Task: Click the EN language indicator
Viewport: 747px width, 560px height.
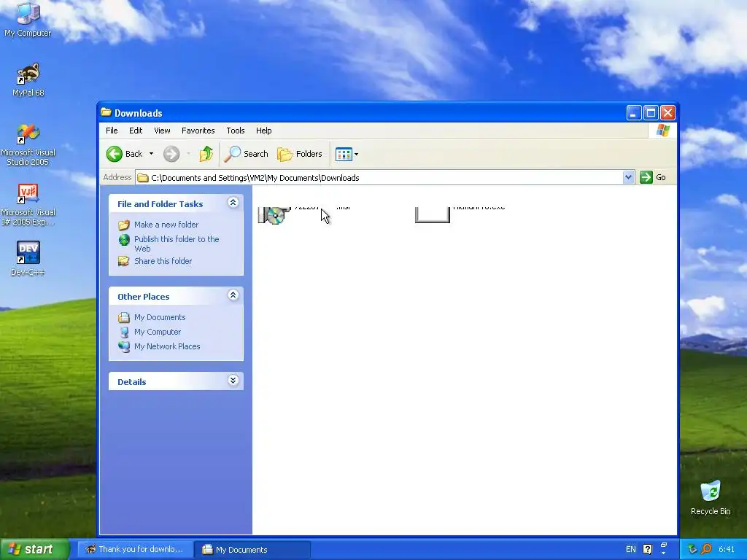Action: click(x=631, y=550)
